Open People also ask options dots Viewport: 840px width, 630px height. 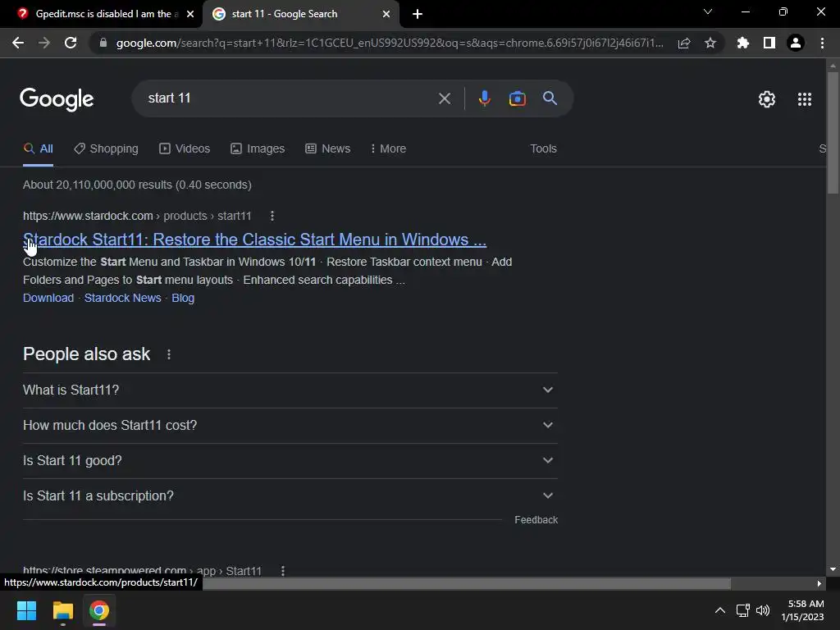tap(169, 354)
